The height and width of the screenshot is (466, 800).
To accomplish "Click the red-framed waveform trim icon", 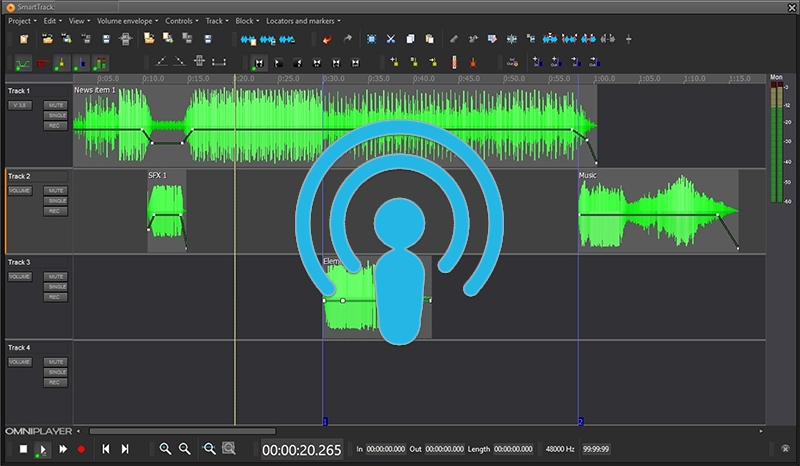I will pos(550,39).
